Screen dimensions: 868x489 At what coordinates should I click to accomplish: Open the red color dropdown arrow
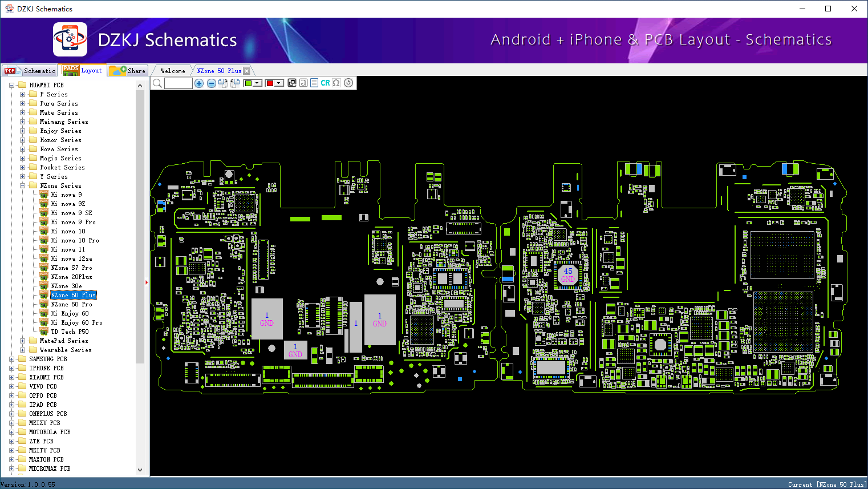tap(279, 83)
